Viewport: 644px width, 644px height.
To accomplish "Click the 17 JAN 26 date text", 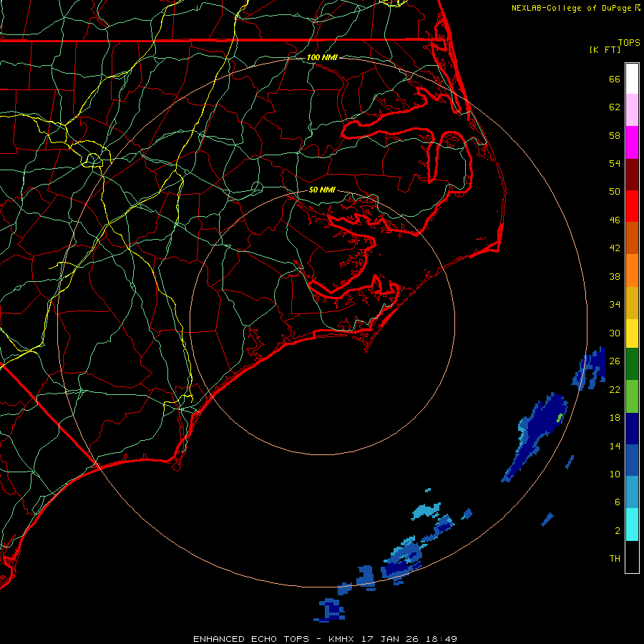I will (x=391, y=639).
